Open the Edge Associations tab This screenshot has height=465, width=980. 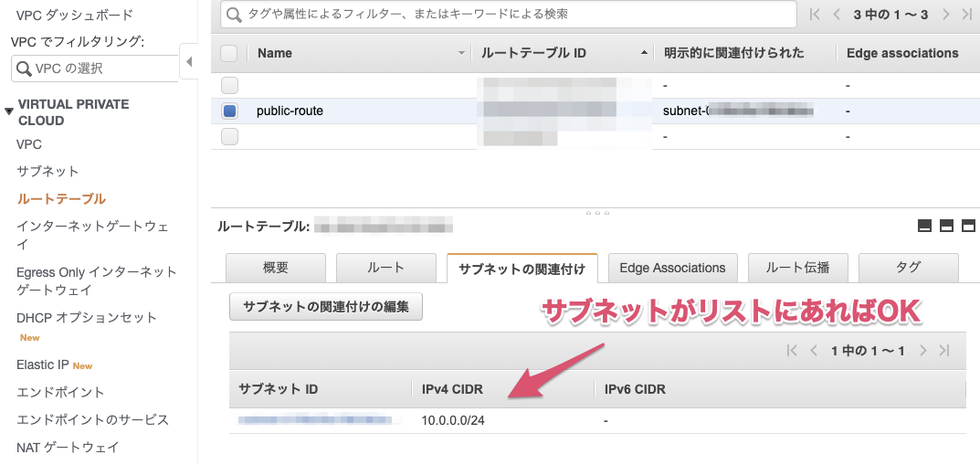point(672,268)
